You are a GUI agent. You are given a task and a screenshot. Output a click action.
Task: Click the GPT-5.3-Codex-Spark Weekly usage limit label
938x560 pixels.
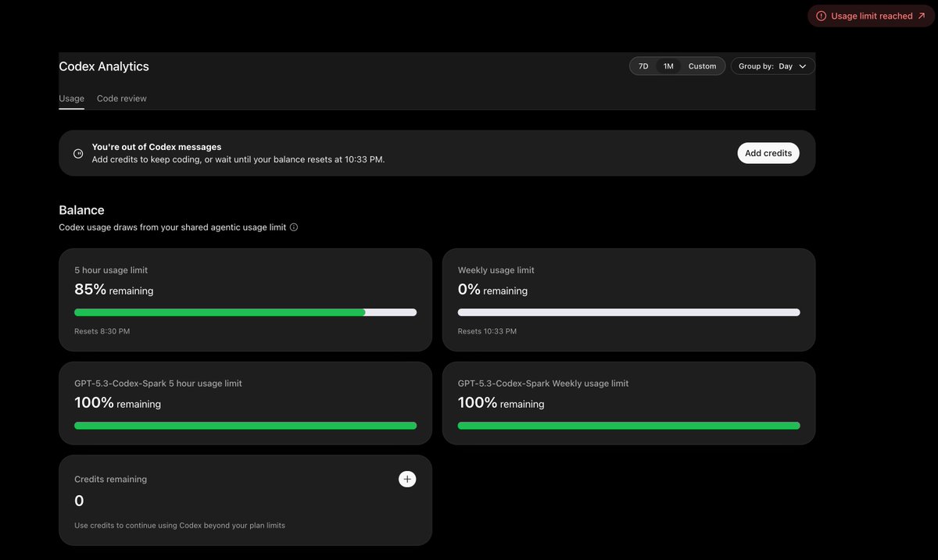coord(543,383)
